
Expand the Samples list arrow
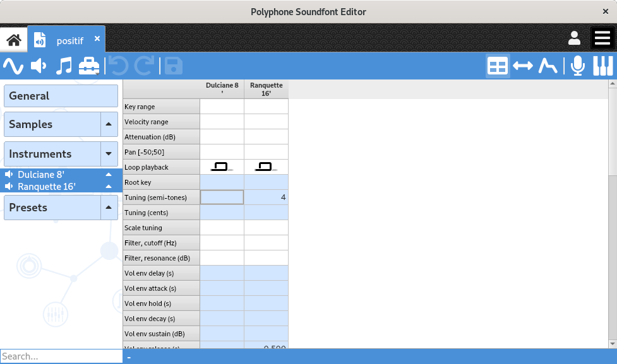coord(109,124)
